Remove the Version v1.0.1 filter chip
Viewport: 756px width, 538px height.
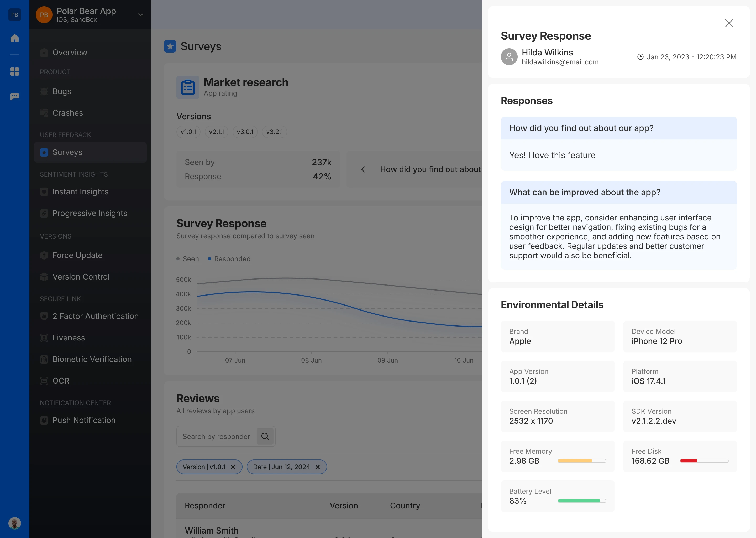click(233, 467)
